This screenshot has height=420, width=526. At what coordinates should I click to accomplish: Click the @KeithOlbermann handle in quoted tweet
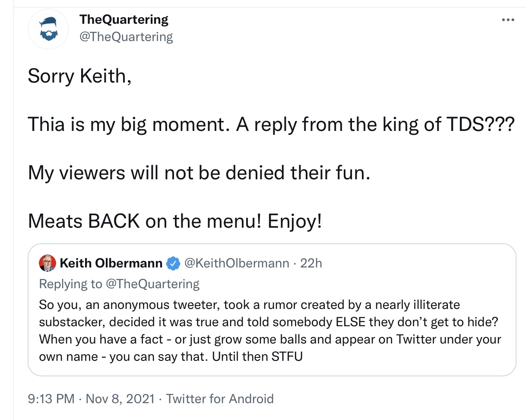(237, 263)
